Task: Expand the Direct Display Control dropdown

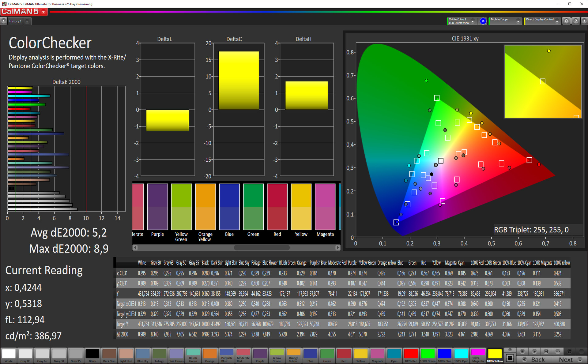Action: click(x=557, y=21)
